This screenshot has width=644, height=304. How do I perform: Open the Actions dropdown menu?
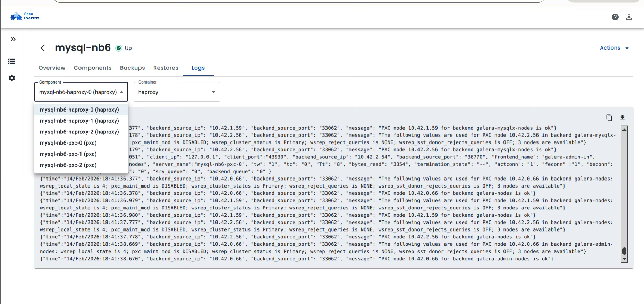[614, 48]
